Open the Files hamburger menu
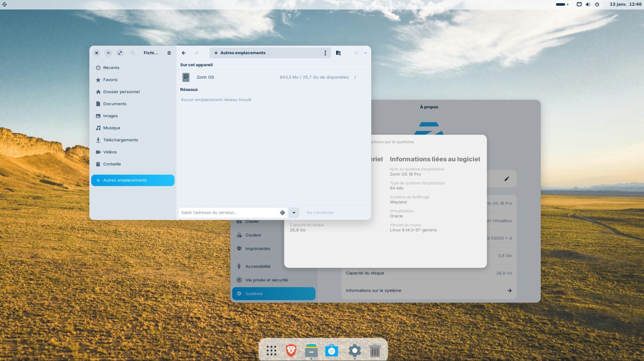 (169, 53)
